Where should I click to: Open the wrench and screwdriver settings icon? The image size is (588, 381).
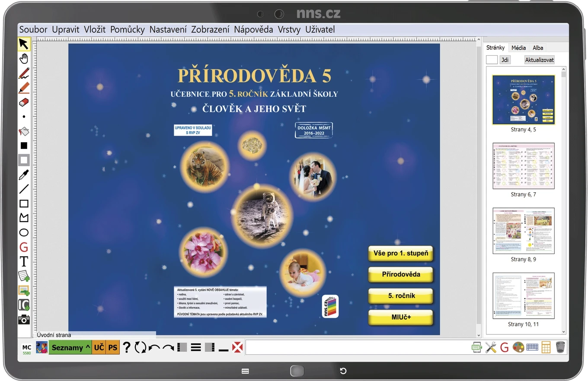[491, 347]
